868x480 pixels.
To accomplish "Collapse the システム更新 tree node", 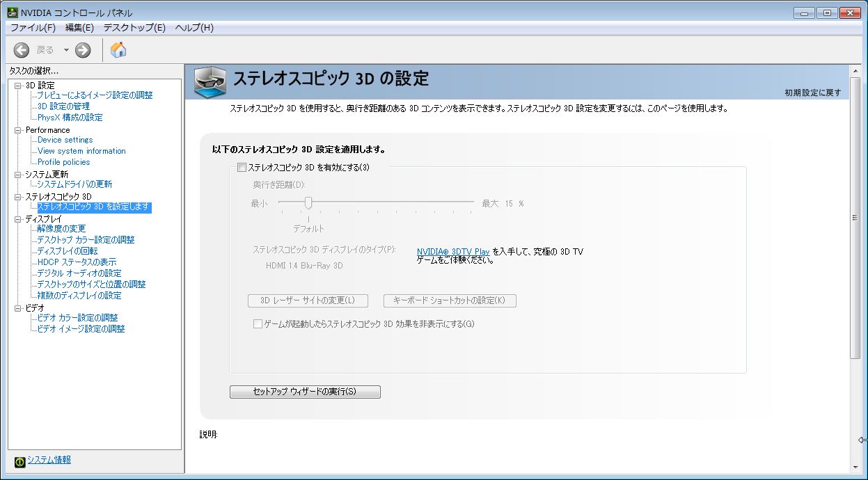I will tap(18, 175).
